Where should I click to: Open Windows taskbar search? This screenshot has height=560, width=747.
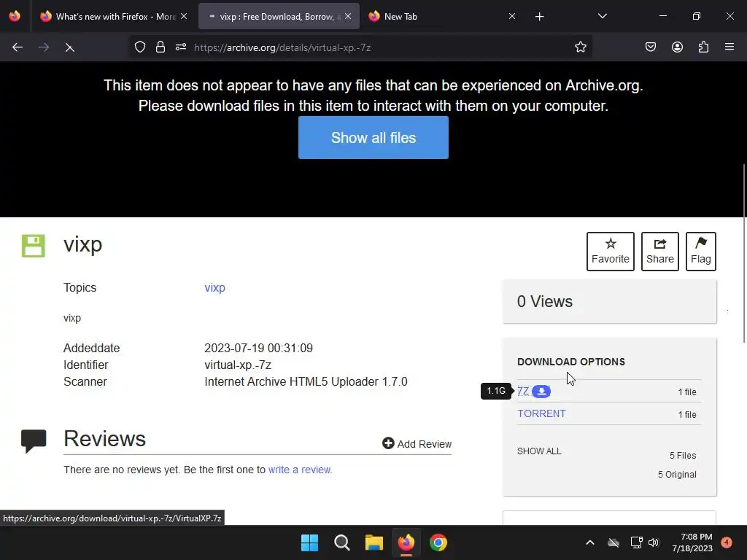click(341, 542)
